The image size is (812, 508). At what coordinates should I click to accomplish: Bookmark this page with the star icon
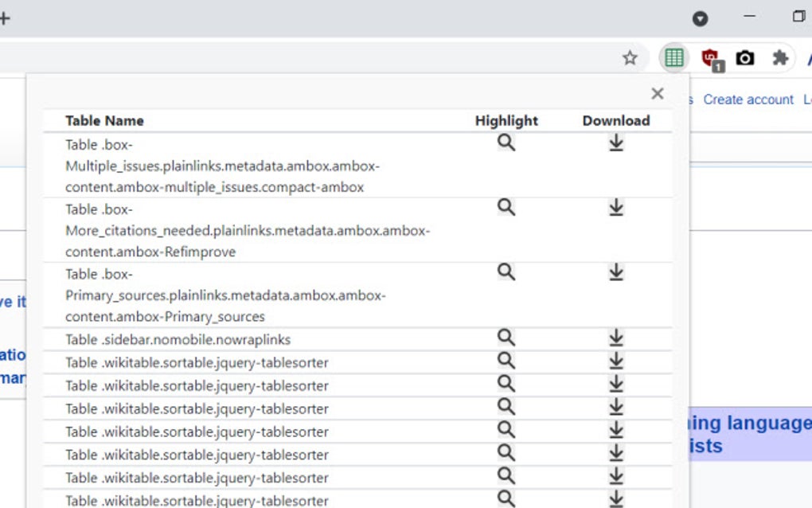(630, 57)
